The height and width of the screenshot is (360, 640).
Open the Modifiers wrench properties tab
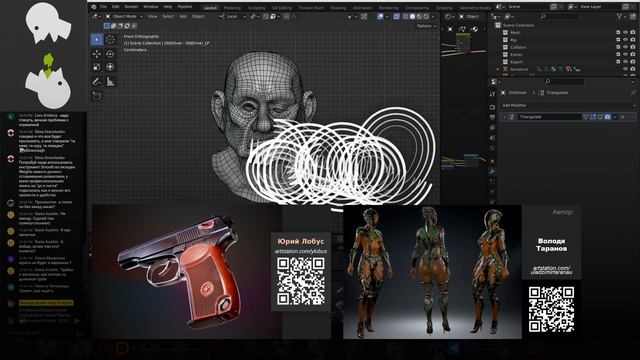tap(492, 171)
